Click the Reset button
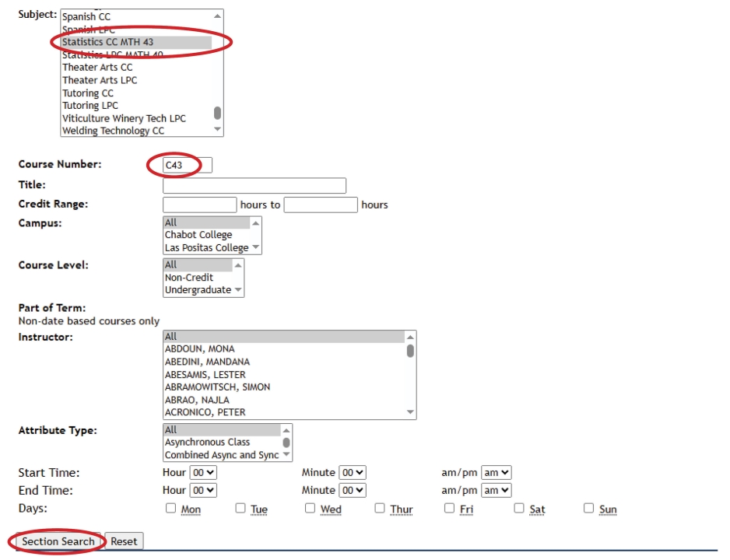730x560 pixels. coord(124,541)
